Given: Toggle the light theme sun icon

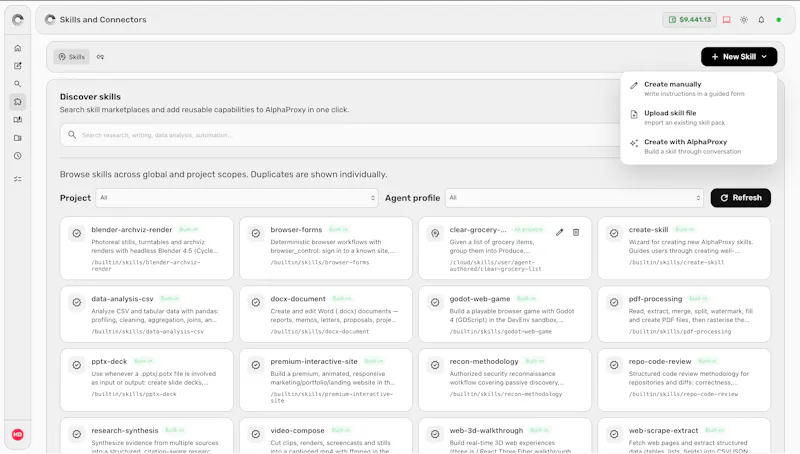Looking at the screenshot, I should pos(744,20).
